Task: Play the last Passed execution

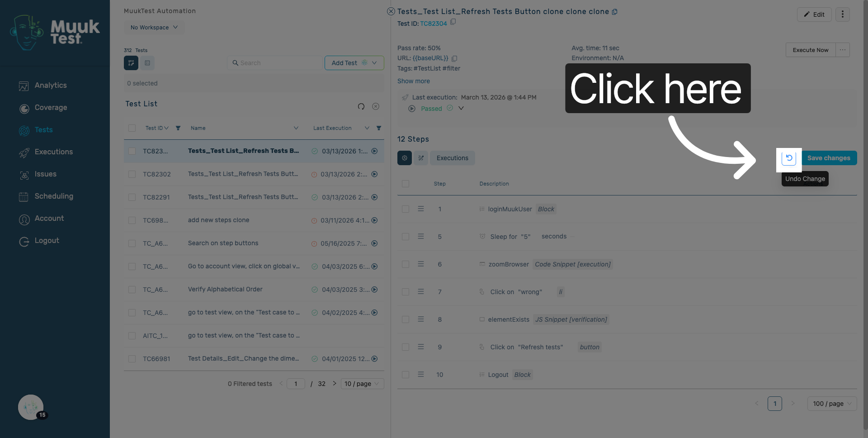Action: [x=412, y=109]
